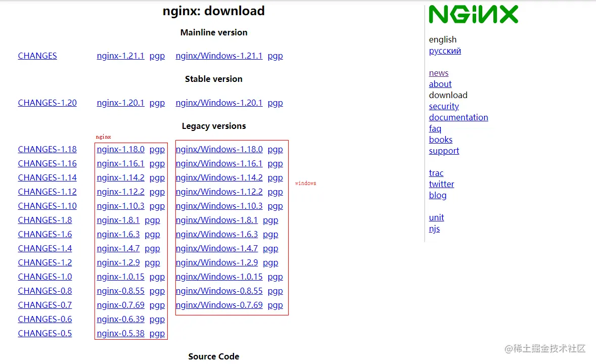Image resolution: width=596 pixels, height=364 pixels.
Task: Download nginx-1.21.1 mainline source
Action: coord(120,56)
